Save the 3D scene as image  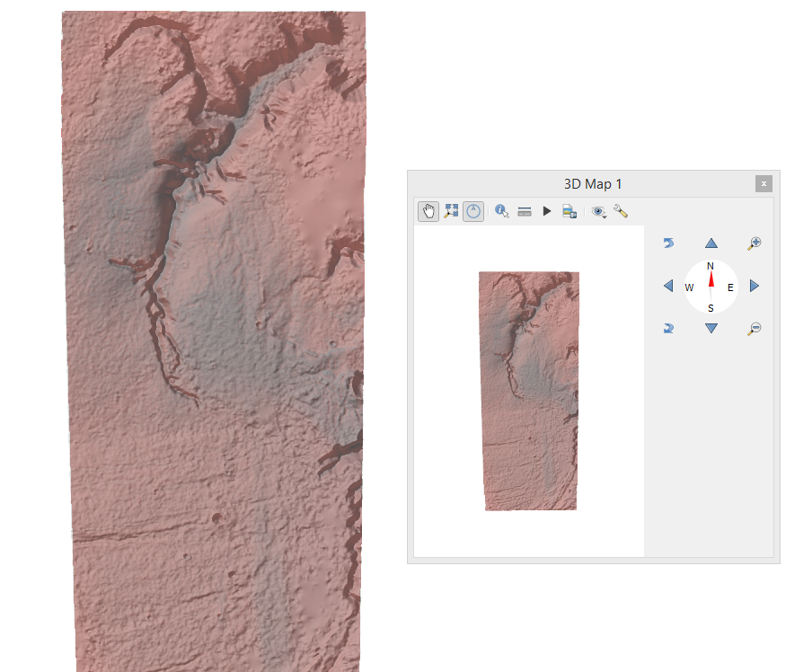pyautogui.click(x=569, y=211)
